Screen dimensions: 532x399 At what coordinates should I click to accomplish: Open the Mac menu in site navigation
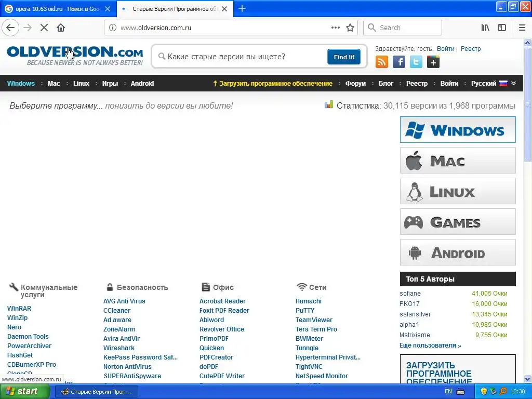[x=54, y=84]
